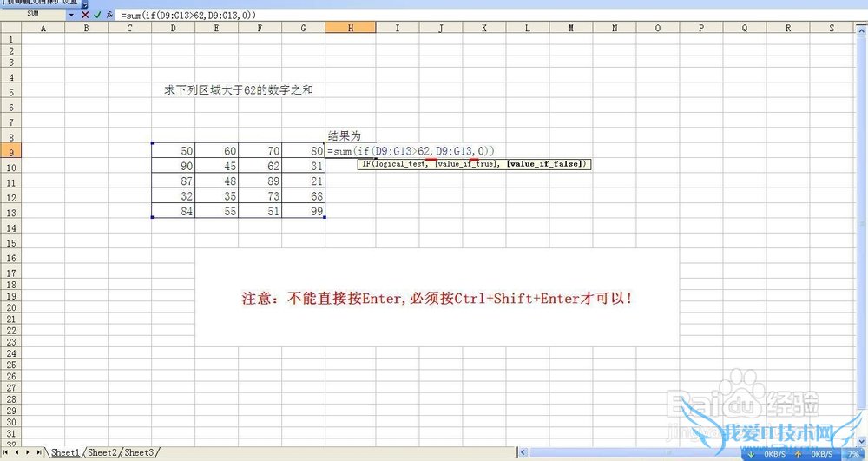Click value_if_true in the IF tooltip
The image size is (868, 461).
465,164
